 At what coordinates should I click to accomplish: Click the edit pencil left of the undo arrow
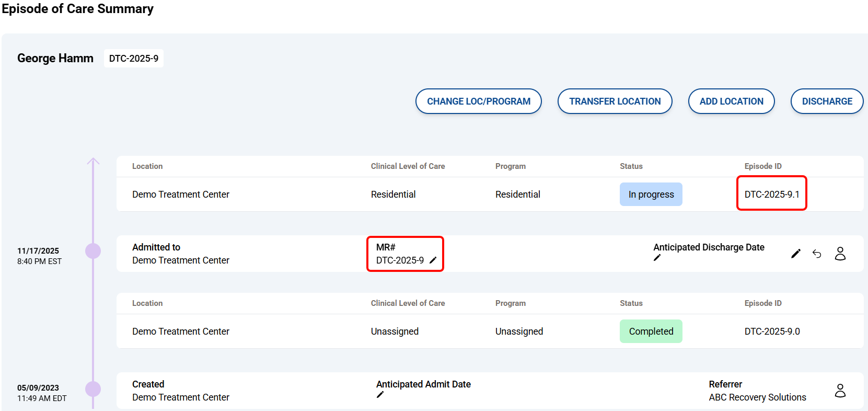click(795, 254)
